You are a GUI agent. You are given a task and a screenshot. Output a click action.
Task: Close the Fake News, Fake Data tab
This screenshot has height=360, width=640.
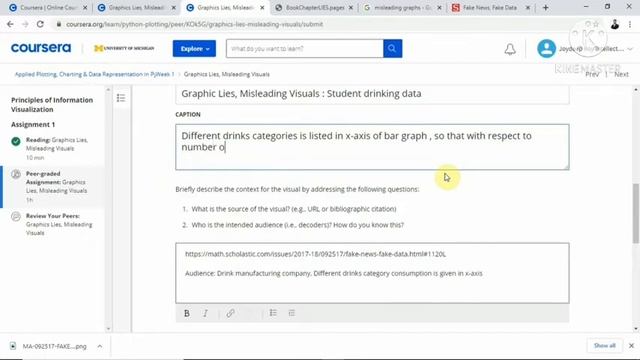coord(527,8)
